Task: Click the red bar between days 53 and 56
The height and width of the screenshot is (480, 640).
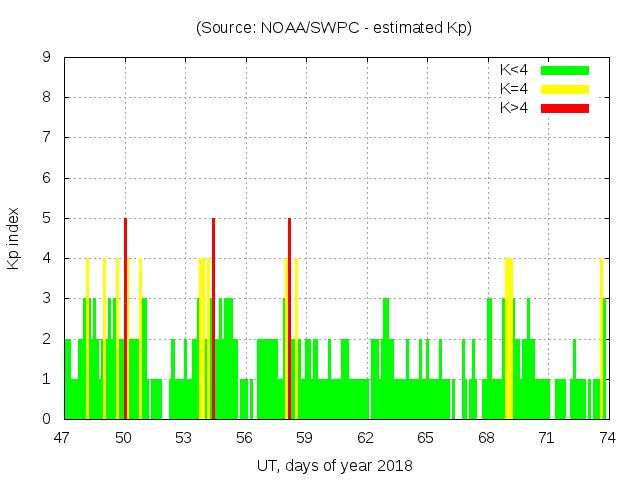Action: [214, 320]
